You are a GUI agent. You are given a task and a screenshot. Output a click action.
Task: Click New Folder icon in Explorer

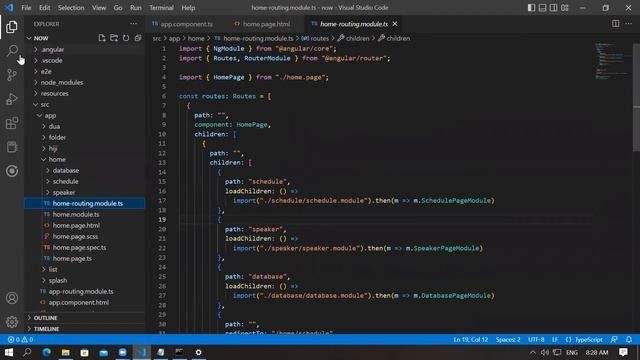coord(114,38)
